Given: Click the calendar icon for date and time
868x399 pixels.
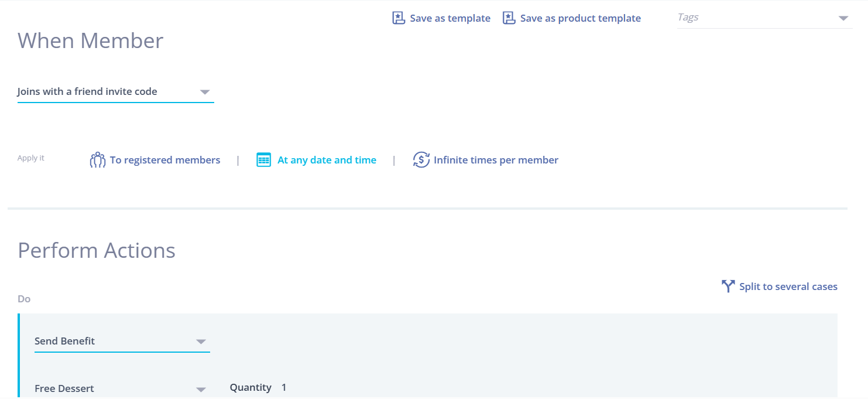Looking at the screenshot, I should pos(264,160).
